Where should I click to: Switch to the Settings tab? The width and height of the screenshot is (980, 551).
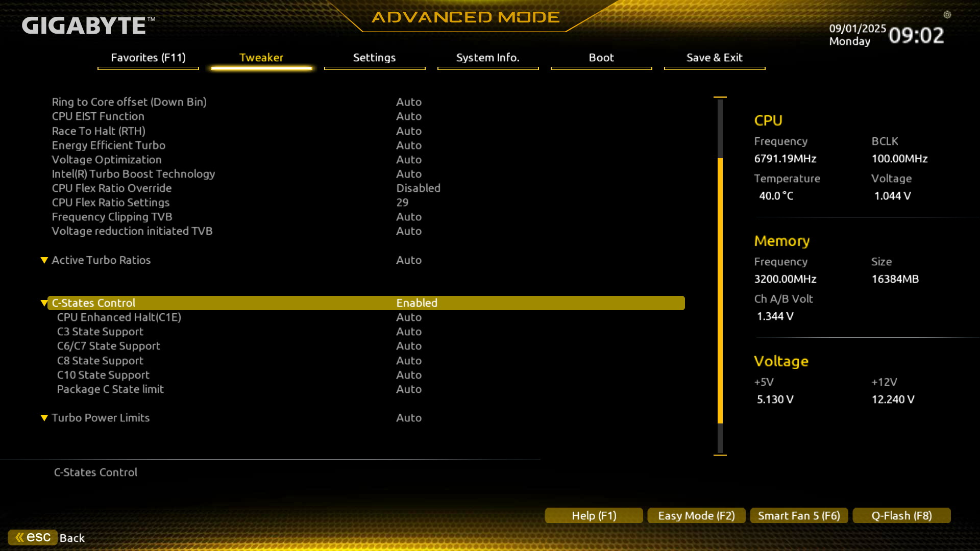point(374,58)
